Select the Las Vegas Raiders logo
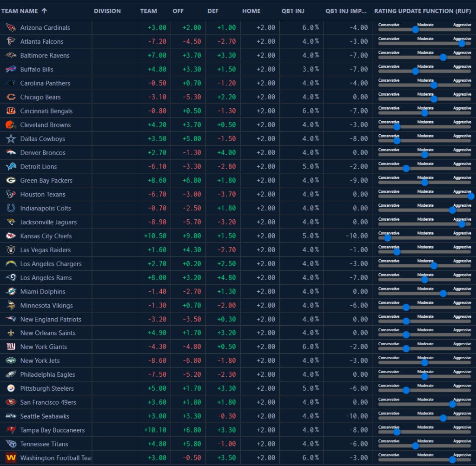 click(x=11, y=250)
